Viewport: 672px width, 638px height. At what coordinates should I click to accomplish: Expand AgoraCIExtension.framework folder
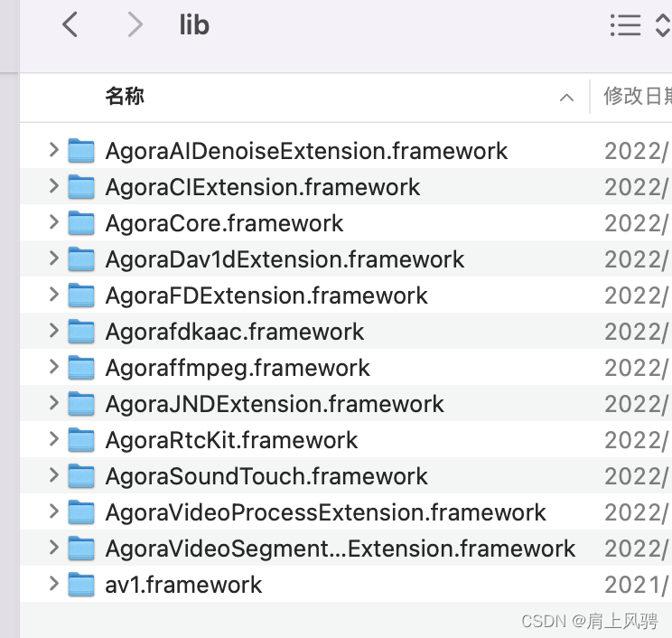coord(53,186)
